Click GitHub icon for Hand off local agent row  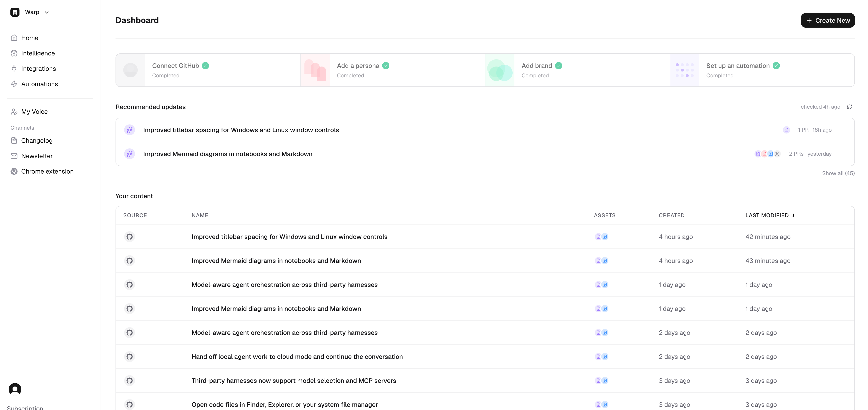click(129, 357)
